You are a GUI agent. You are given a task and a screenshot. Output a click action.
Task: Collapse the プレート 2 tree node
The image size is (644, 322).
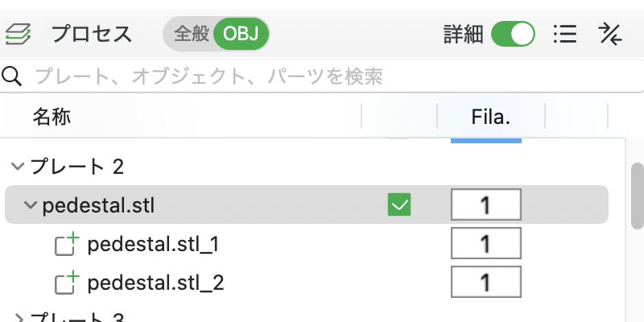pos(16,167)
